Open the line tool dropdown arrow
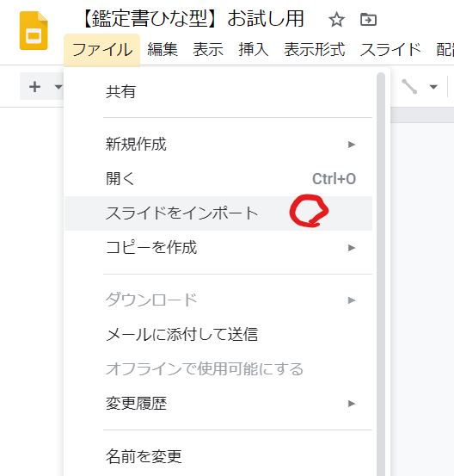The height and width of the screenshot is (476, 454). 433,87
